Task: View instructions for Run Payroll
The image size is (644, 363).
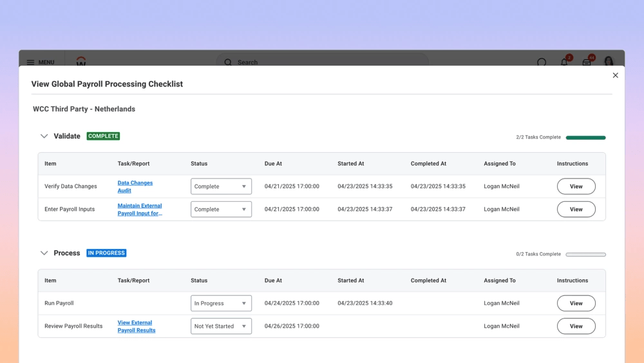Action: tap(576, 304)
